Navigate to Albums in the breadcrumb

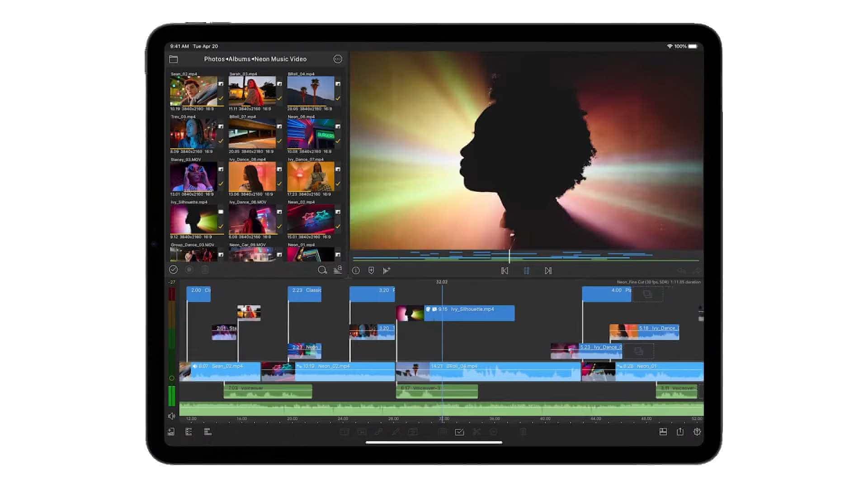coord(239,59)
